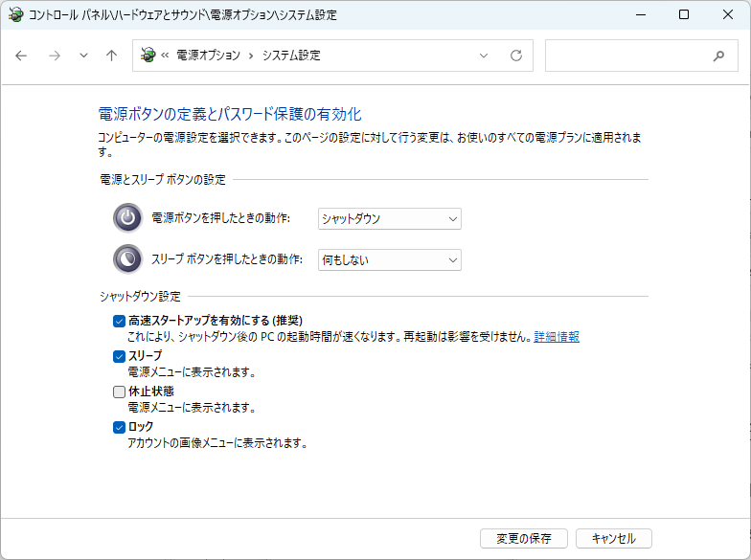The width and height of the screenshot is (751, 560).
Task: Click 電源オプション in the breadcrumb
Action: [208, 56]
